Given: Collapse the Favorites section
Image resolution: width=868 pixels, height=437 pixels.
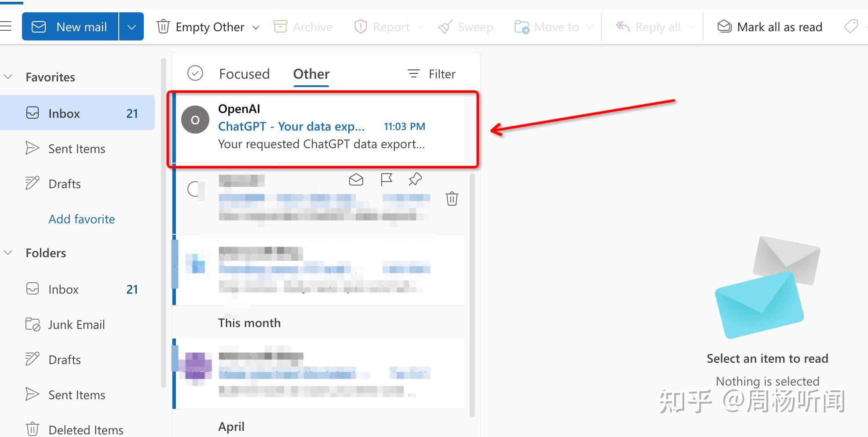Looking at the screenshot, I should tap(8, 77).
